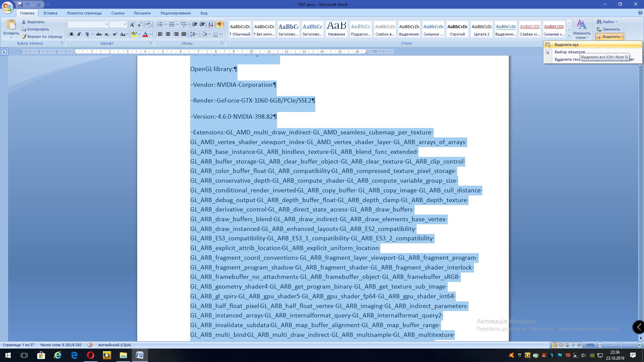
Task: Apply superscript formatting
Action: tap(115, 34)
